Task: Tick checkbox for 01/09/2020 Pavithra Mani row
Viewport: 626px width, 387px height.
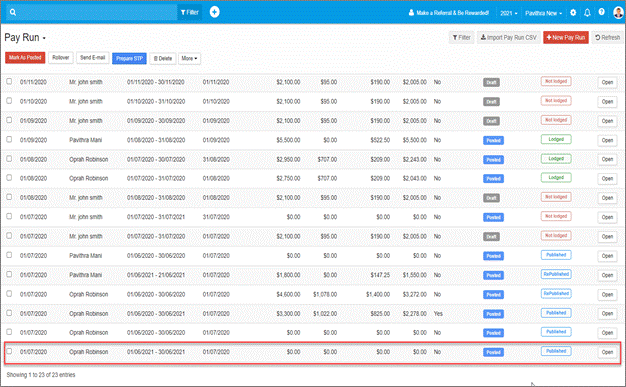Action: [9, 139]
